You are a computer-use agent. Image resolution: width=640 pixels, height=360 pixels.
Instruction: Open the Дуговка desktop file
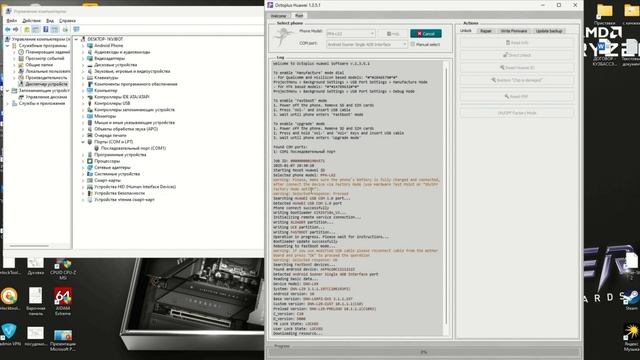(x=36, y=265)
